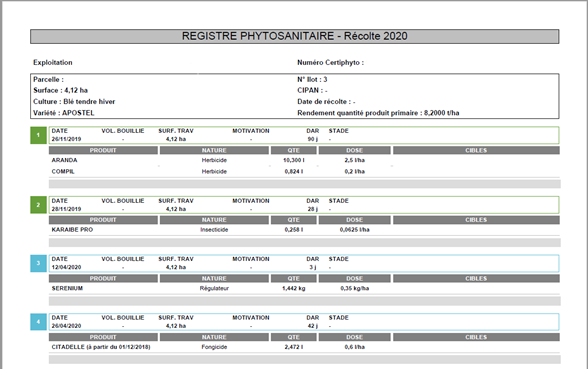Image resolution: width=588 pixels, height=369 pixels.
Task: Click the date 12/04/2020 field
Action: 66,267
